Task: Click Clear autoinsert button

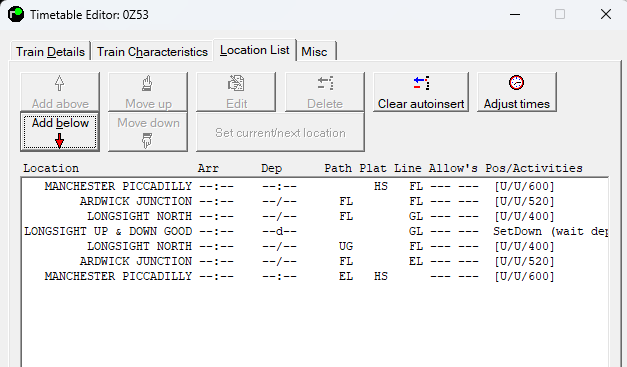Action: pos(421,92)
